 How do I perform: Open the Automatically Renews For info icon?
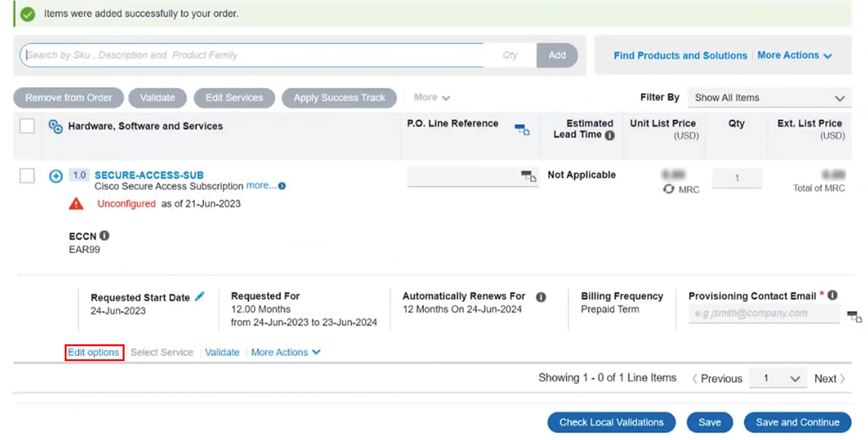tap(541, 297)
